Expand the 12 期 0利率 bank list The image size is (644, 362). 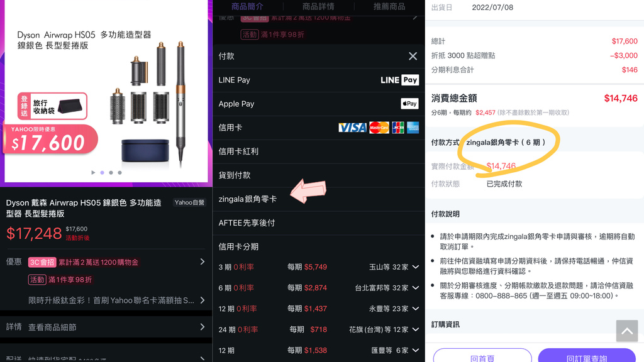[416, 309]
